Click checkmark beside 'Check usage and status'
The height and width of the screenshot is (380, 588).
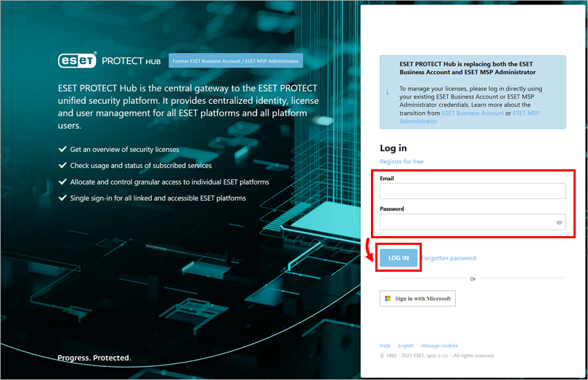point(62,166)
